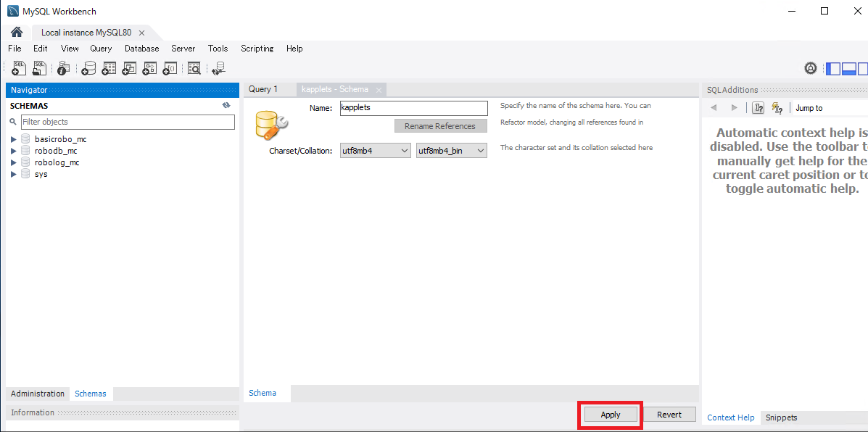The height and width of the screenshot is (432, 868).
Task: Switch to the Snippets tab
Action: [782, 418]
